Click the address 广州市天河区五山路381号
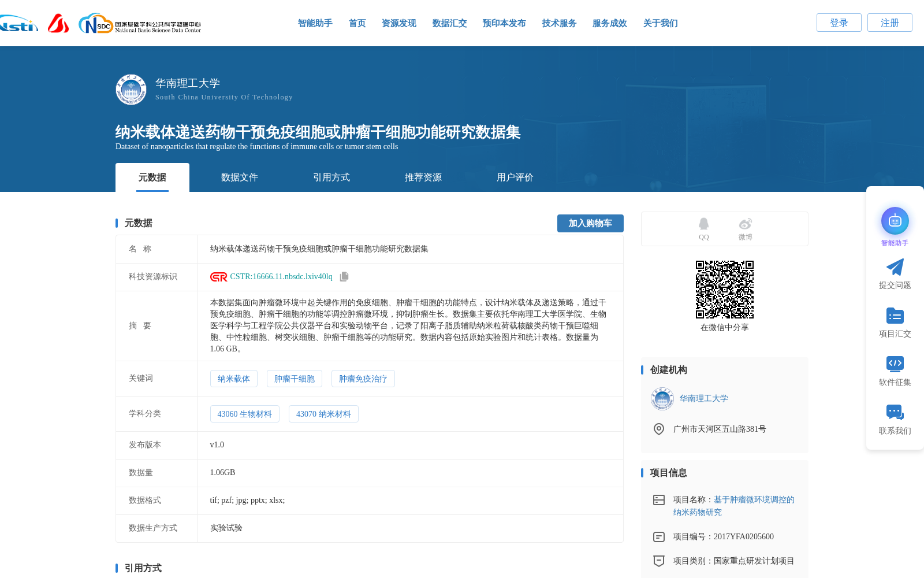The image size is (924, 578). [720, 429]
